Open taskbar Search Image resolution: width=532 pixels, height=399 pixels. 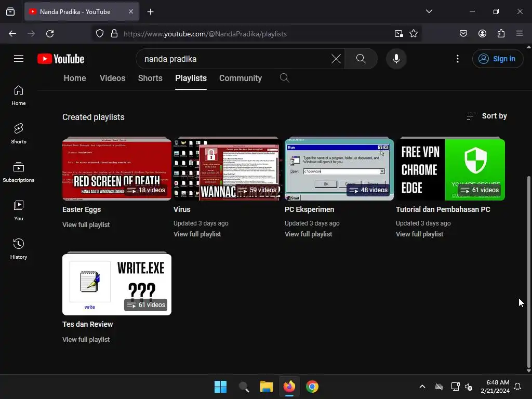pyautogui.click(x=244, y=387)
